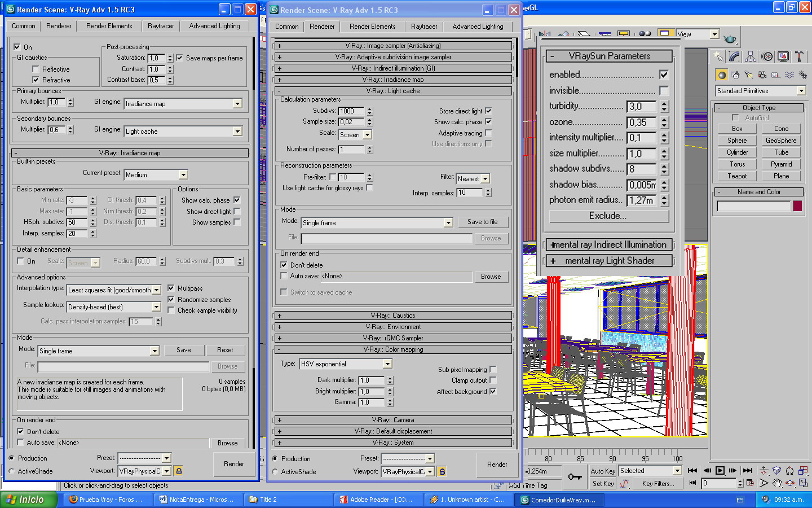
Task: Open Secondary bounces GI engine dropdown
Action: (x=183, y=132)
